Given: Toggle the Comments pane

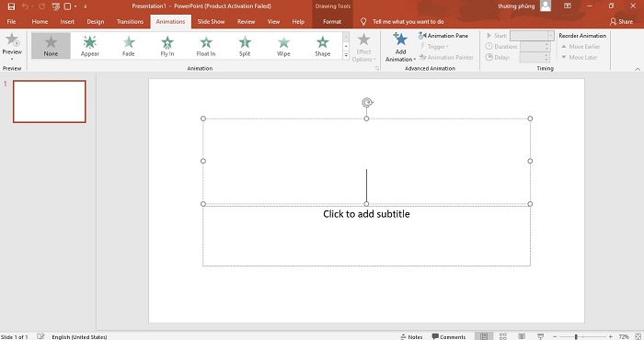Looking at the screenshot, I should coord(449,336).
